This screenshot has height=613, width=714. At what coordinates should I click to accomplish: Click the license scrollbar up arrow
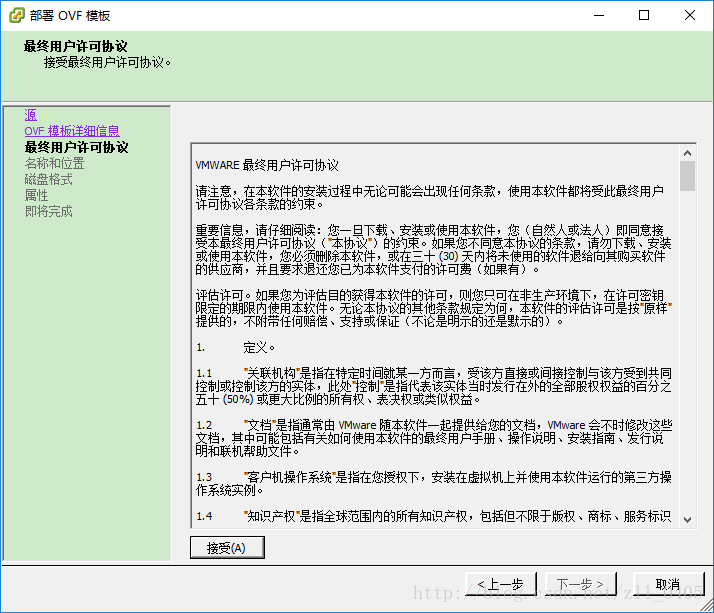(688, 153)
